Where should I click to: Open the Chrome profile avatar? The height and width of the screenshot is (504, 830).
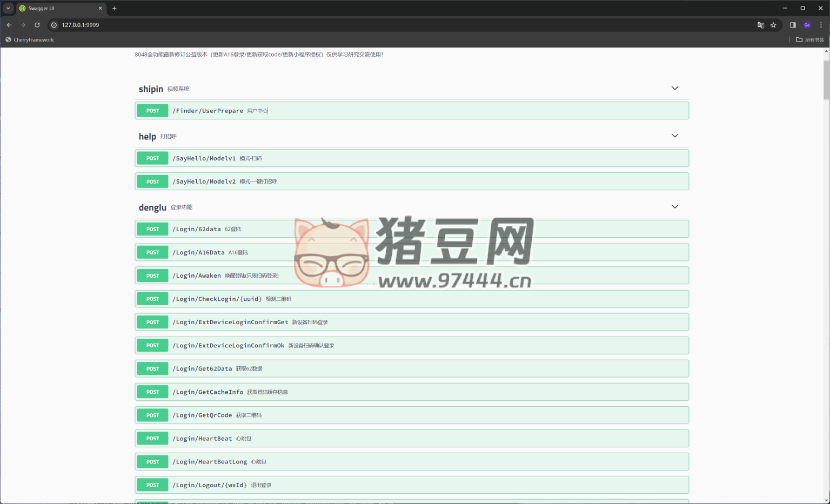click(x=807, y=25)
